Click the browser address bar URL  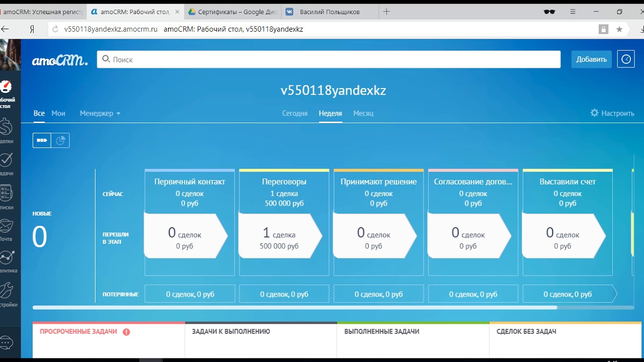pos(111,29)
